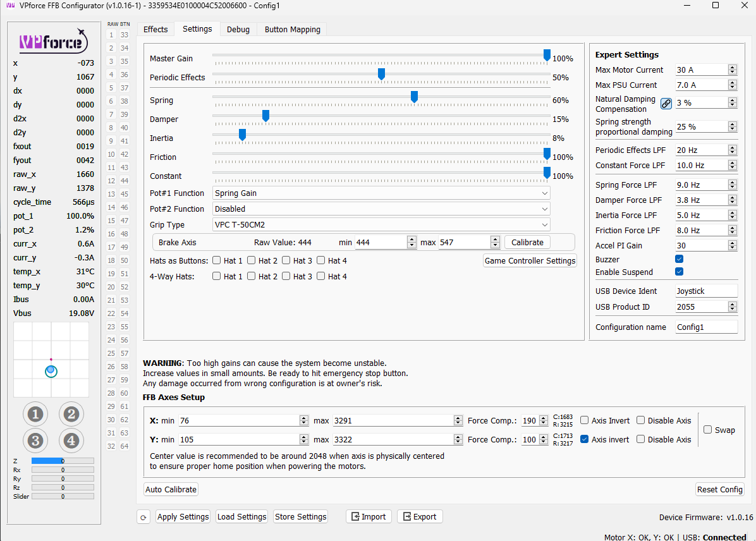Click the Configuration name input field
This screenshot has width=756, height=541.
point(706,327)
